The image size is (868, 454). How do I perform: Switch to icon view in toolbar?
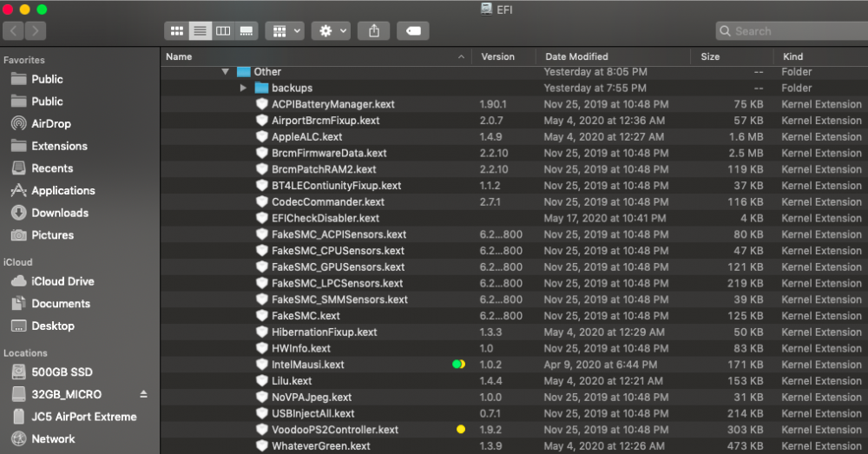click(x=177, y=30)
